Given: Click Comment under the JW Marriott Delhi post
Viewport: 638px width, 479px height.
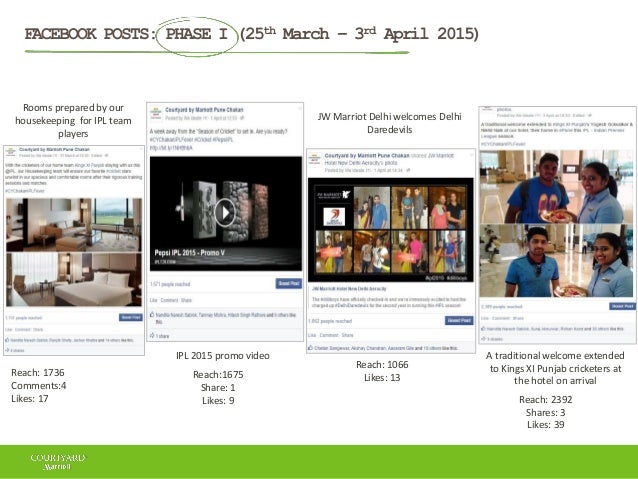Looking at the screenshot, I should click(328, 335).
